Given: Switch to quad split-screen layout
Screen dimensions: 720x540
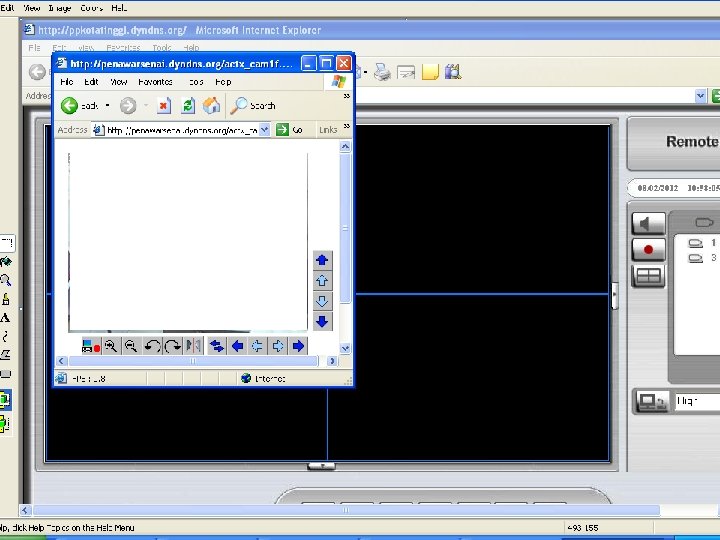Looking at the screenshot, I should click(x=648, y=276).
